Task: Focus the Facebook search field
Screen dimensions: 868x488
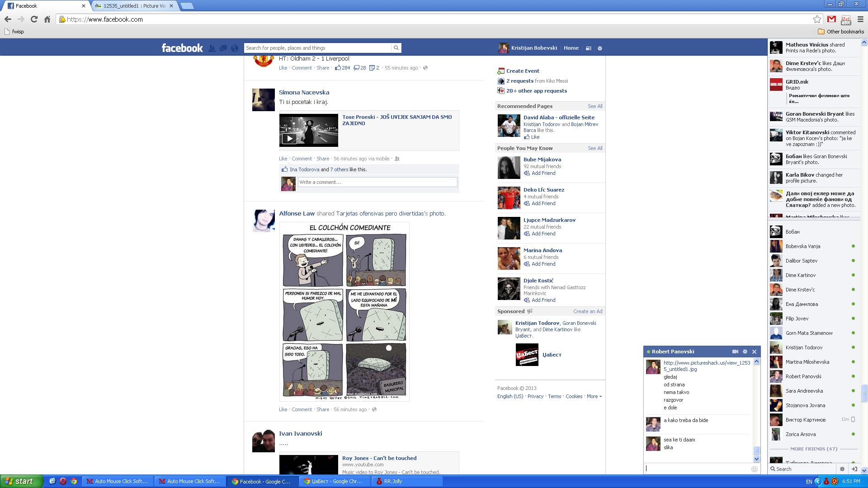Action: click(x=317, y=48)
